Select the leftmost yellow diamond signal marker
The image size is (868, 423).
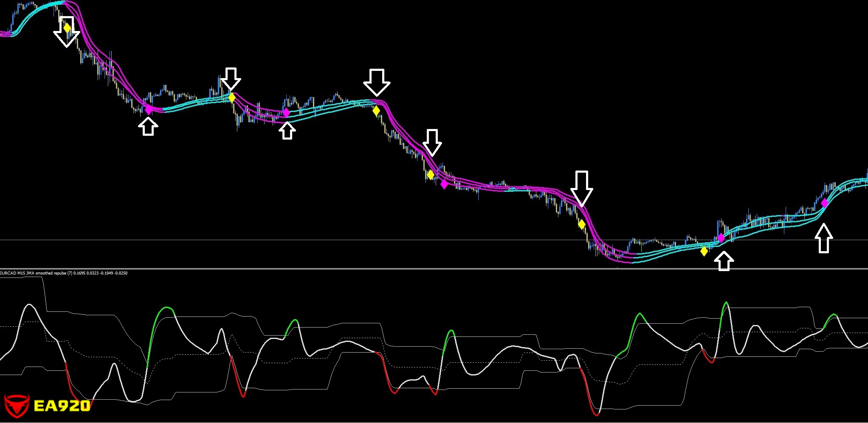coord(67,28)
